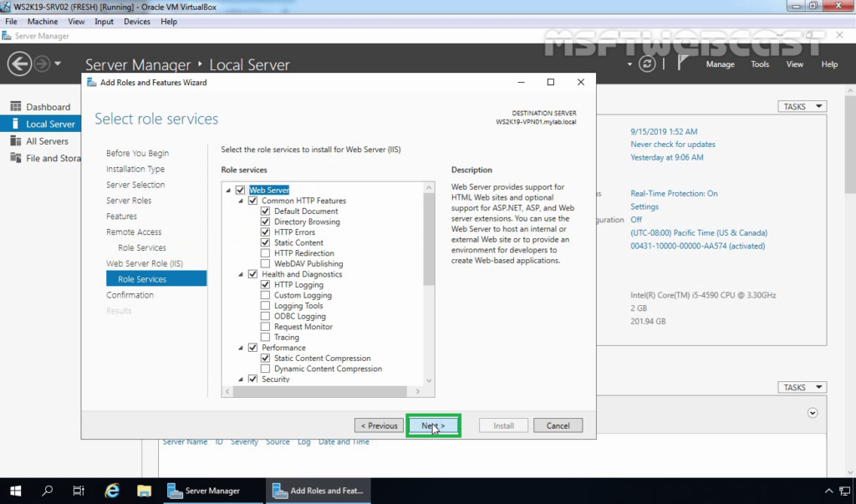The height and width of the screenshot is (504, 856).
Task: Click the role services vertical scrollbar thumb
Action: coord(429,239)
